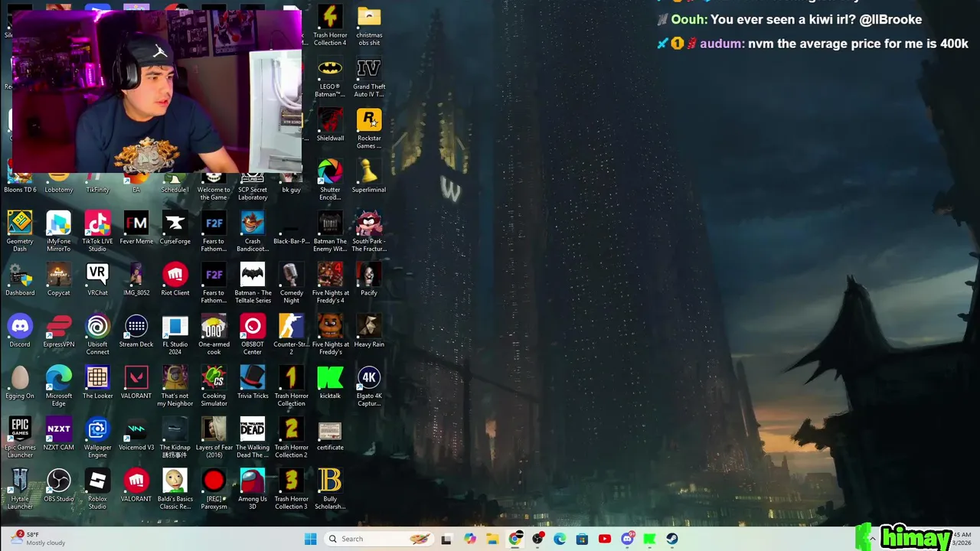The image size is (980, 551).
Task: Launch Roblox Studio icon
Action: click(x=97, y=488)
